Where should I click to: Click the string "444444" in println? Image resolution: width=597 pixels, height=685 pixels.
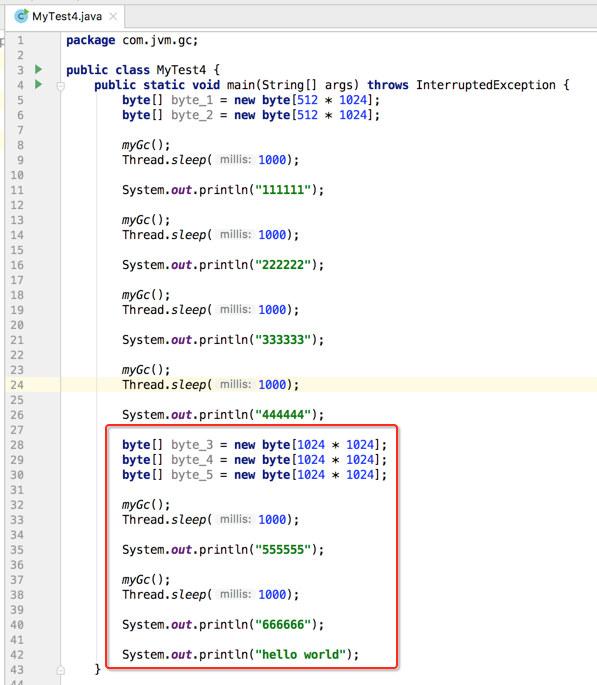283,415
